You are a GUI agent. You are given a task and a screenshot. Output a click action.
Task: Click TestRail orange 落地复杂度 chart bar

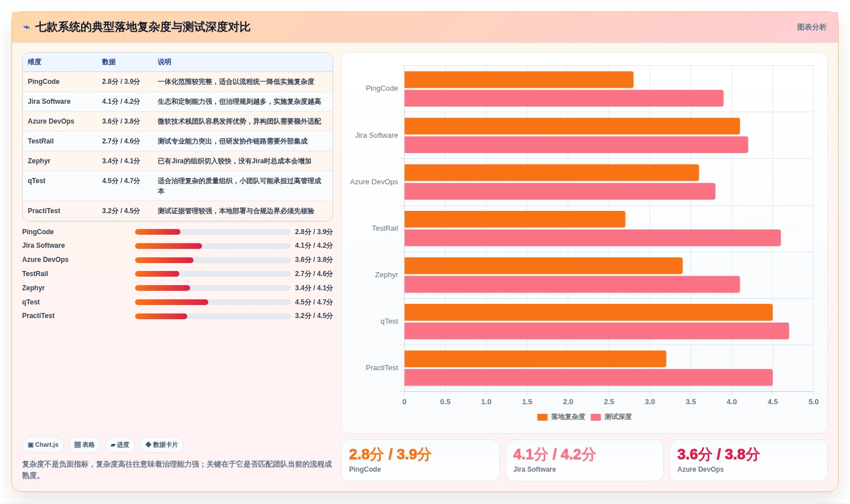(515, 219)
